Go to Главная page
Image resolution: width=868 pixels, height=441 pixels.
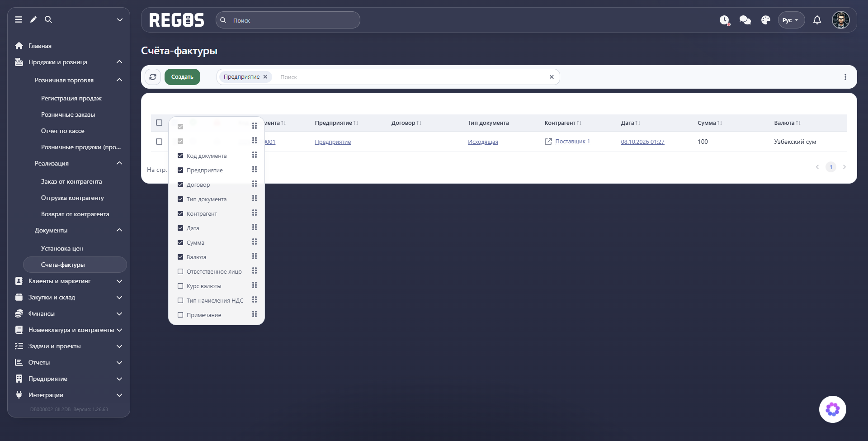(x=40, y=46)
